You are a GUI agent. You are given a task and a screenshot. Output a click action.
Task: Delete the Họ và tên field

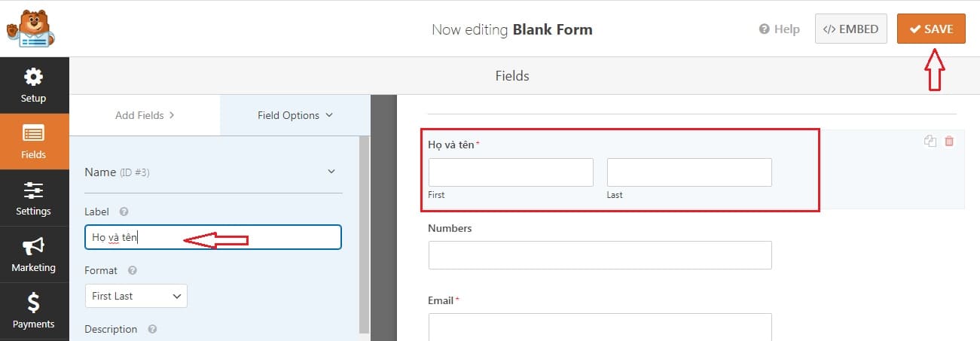pyautogui.click(x=949, y=141)
